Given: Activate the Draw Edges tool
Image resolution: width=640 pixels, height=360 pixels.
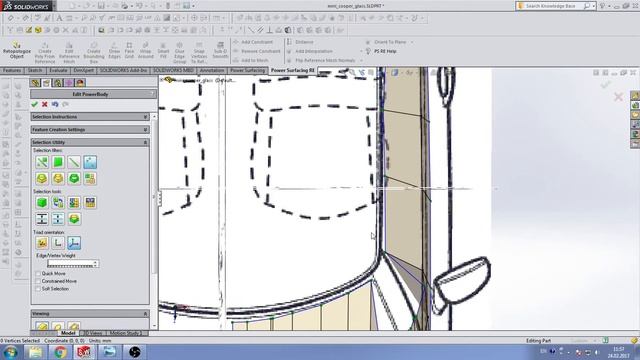Looking at the screenshot, I should [x=114, y=51].
